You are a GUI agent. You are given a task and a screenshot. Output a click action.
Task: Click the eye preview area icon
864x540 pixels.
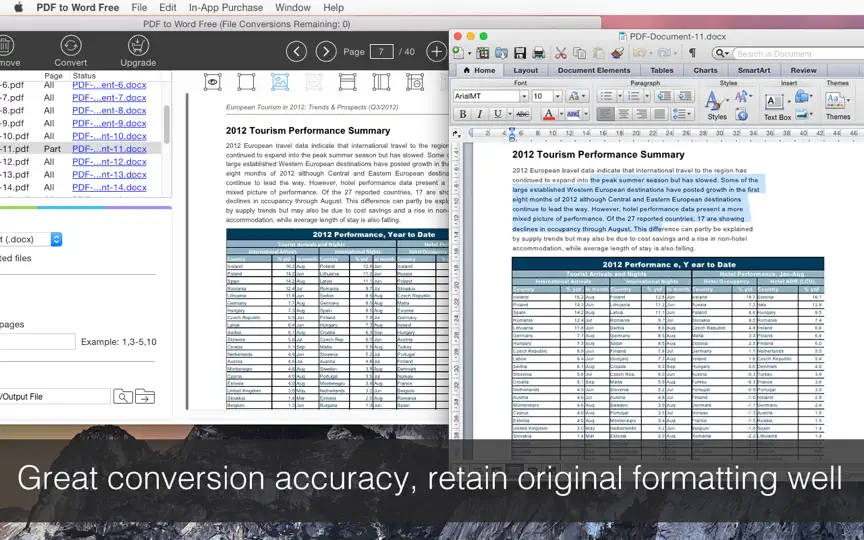[x=213, y=82]
